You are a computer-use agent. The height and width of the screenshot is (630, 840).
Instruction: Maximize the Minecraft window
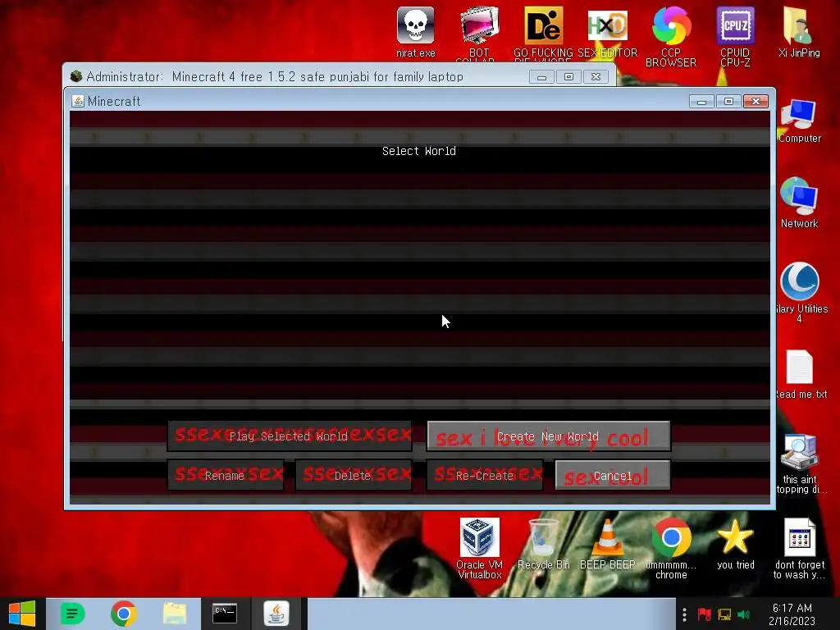point(728,101)
